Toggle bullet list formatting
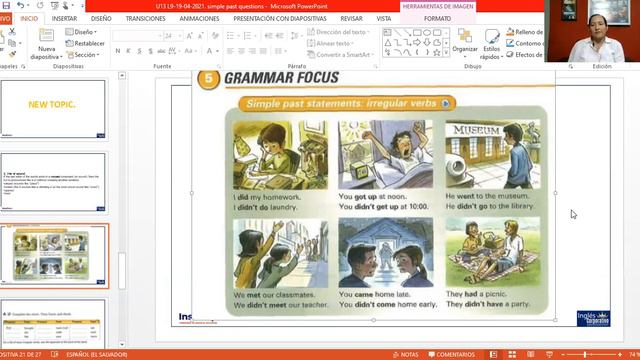Image resolution: width=640 pixels, height=360 pixels. pyautogui.click(x=231, y=36)
